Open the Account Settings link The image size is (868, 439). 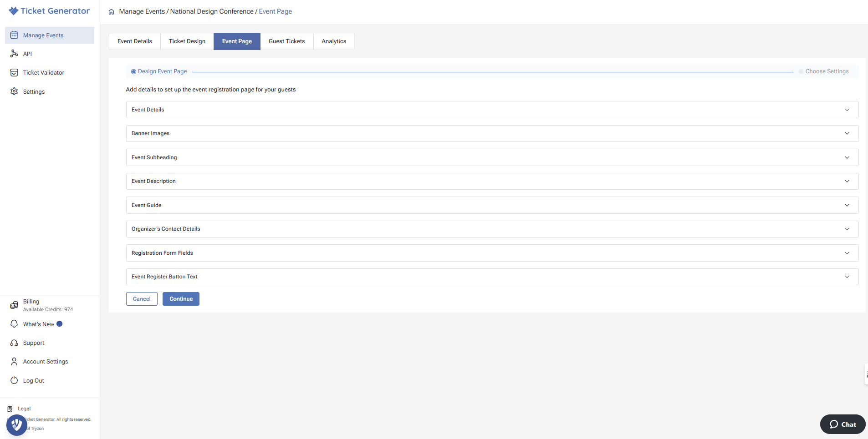(46, 362)
